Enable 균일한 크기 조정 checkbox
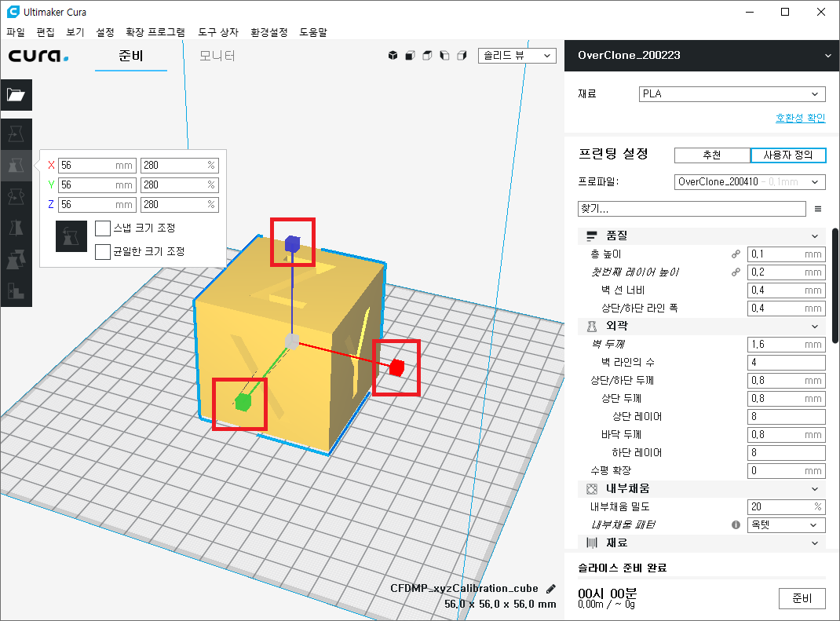 coord(102,251)
